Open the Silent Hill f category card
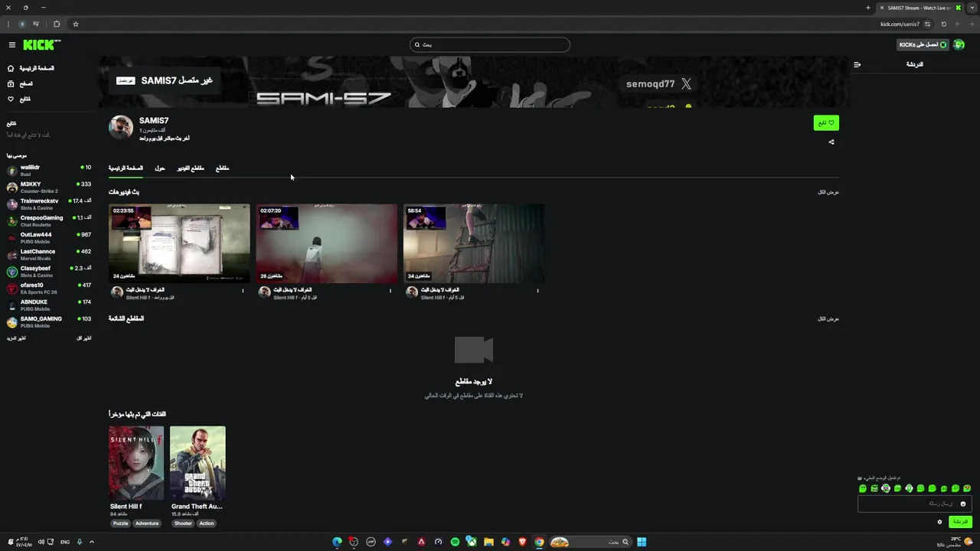Viewport: 980px width, 551px height. (x=136, y=463)
